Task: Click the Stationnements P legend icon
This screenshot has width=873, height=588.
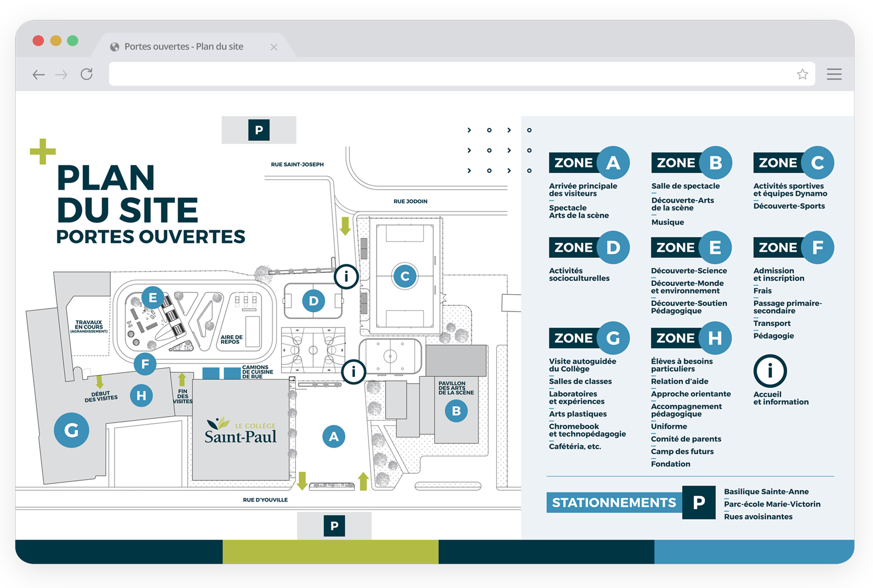Action: (x=699, y=503)
